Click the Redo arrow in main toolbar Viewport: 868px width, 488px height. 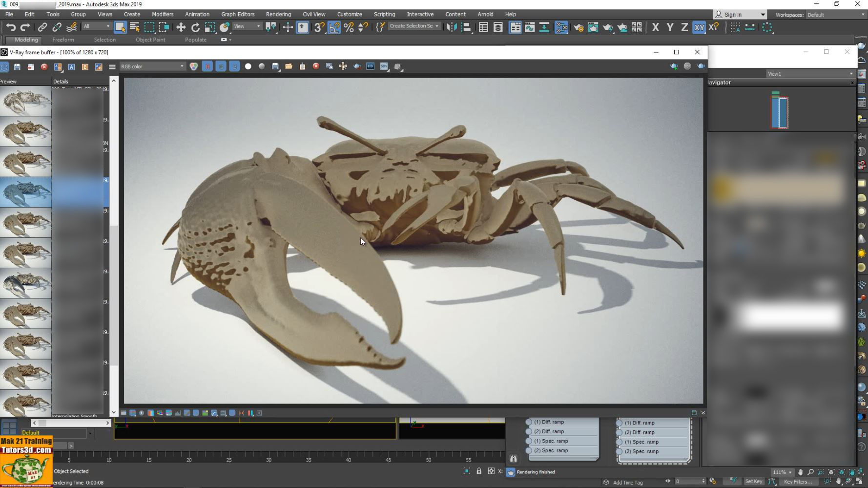[25, 27]
